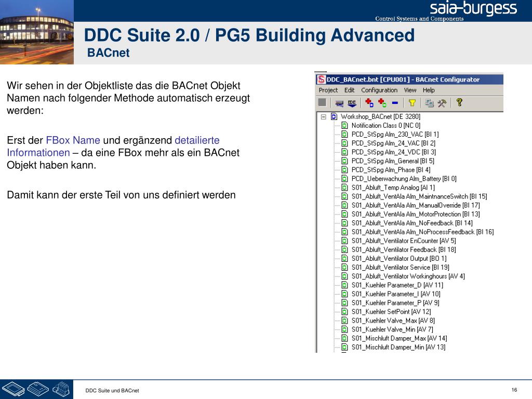Select S01_Kuehler SetPoint [AV 12]

[391, 312]
